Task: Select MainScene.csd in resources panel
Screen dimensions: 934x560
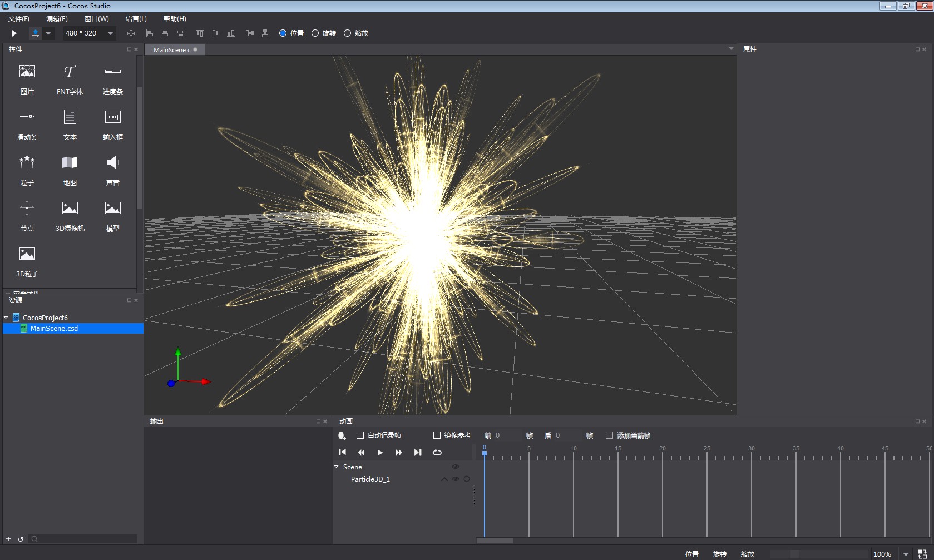Action: (73, 329)
